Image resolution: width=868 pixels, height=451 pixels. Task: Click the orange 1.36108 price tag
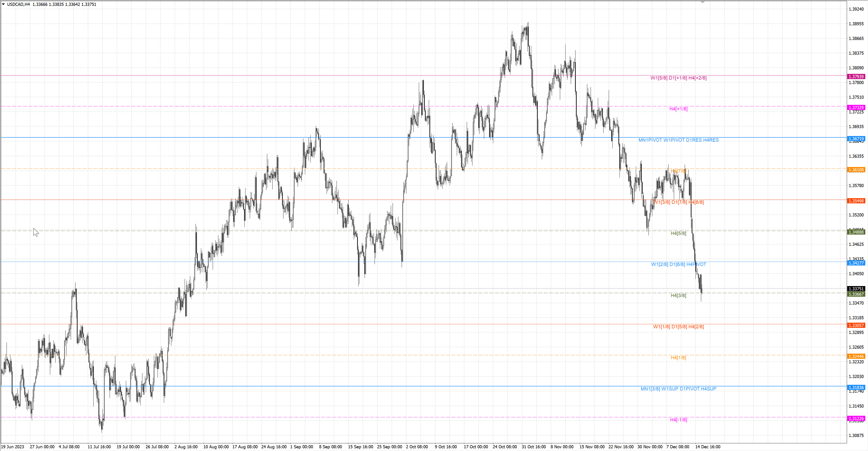coord(856,170)
